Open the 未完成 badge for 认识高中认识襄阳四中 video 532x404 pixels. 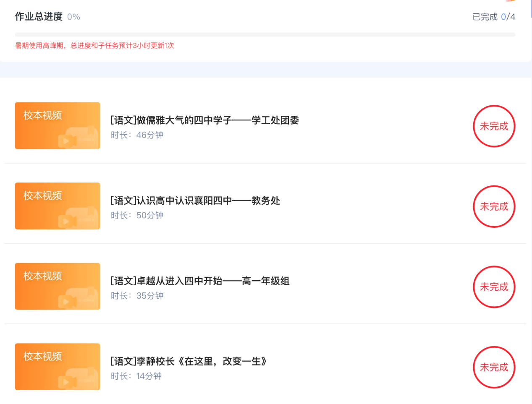coord(494,206)
